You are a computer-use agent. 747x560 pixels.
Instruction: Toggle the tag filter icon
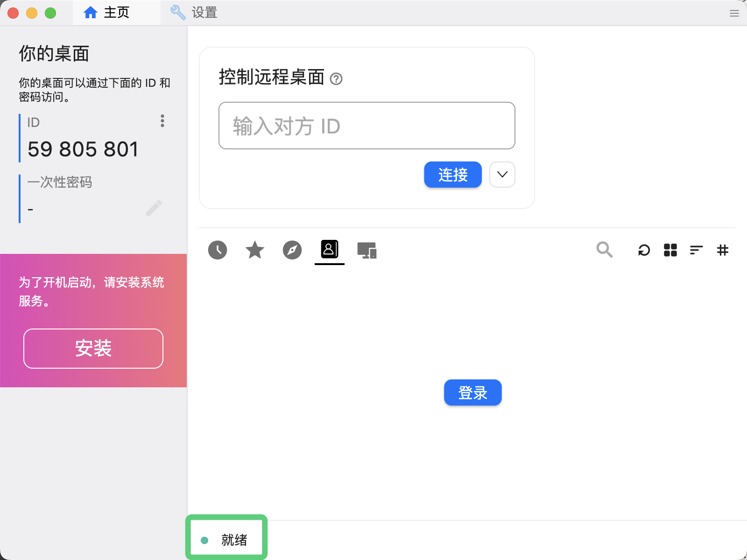(723, 250)
